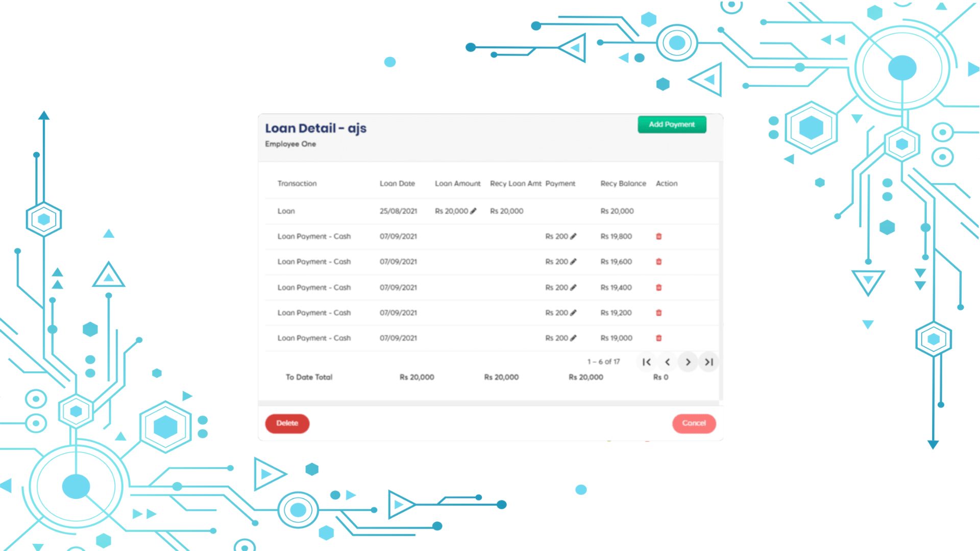This screenshot has height=551, width=980.
Task: Click the Loan Amount column header
Action: click(457, 183)
